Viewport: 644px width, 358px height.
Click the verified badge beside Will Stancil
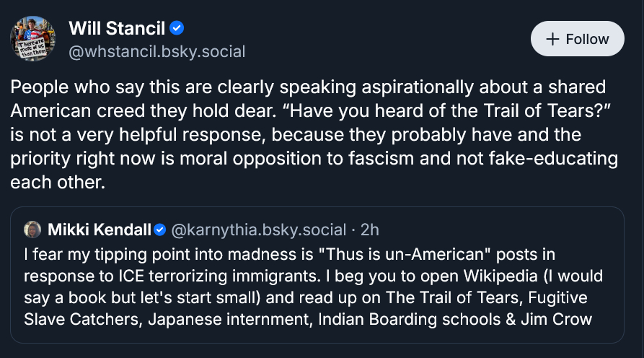(x=177, y=29)
